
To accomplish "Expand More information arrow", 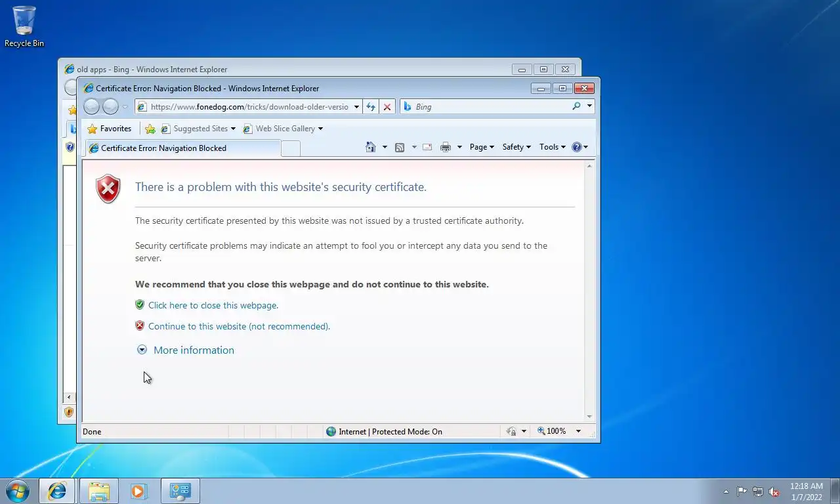I will pos(142,350).
